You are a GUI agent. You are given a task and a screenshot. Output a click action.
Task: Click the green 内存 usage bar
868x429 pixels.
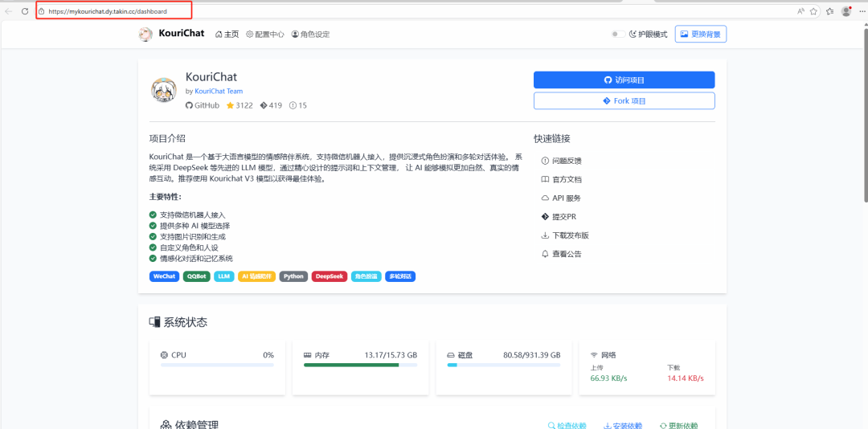[351, 365]
